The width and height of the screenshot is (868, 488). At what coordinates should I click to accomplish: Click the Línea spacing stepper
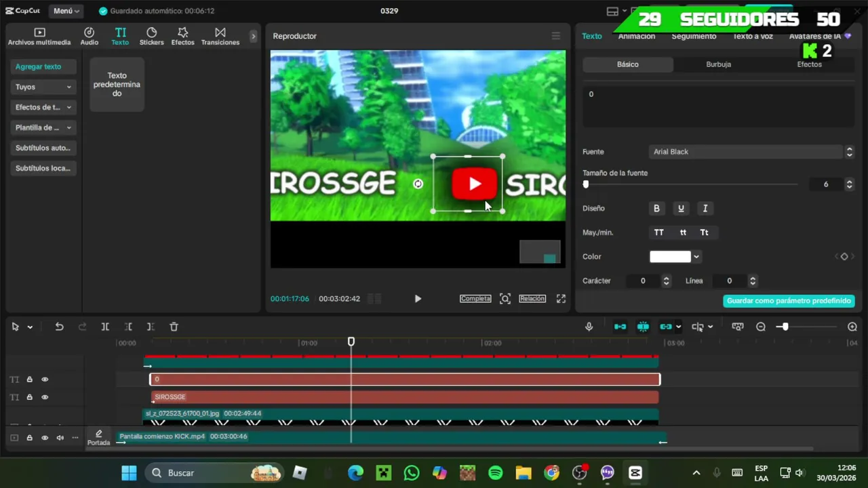752,281
